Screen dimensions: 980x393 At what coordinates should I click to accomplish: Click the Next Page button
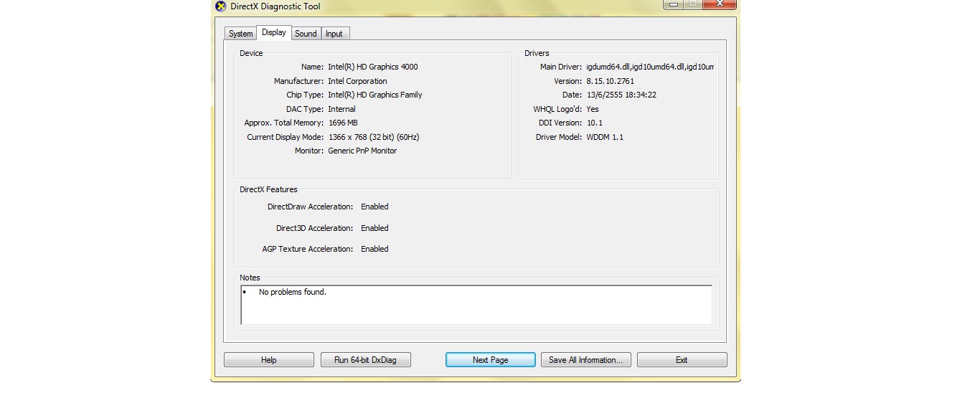491,360
